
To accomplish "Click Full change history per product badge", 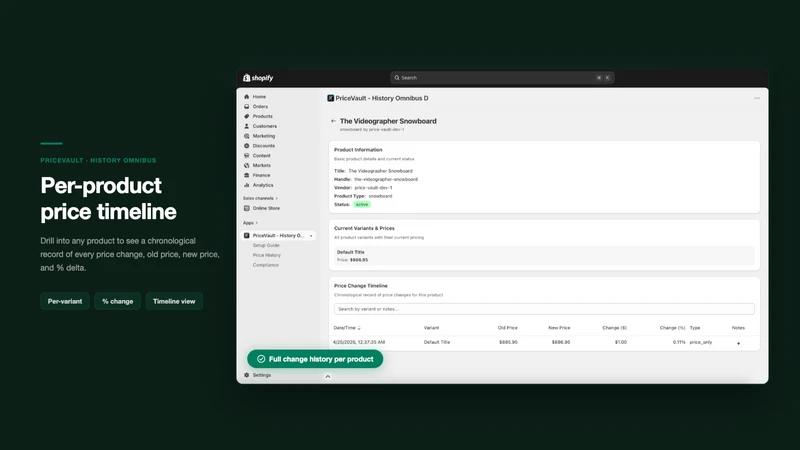I will [315, 359].
